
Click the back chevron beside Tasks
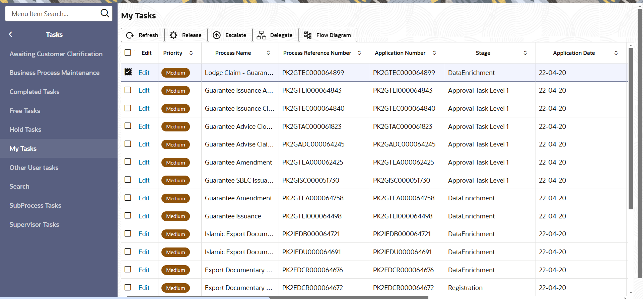tap(11, 34)
